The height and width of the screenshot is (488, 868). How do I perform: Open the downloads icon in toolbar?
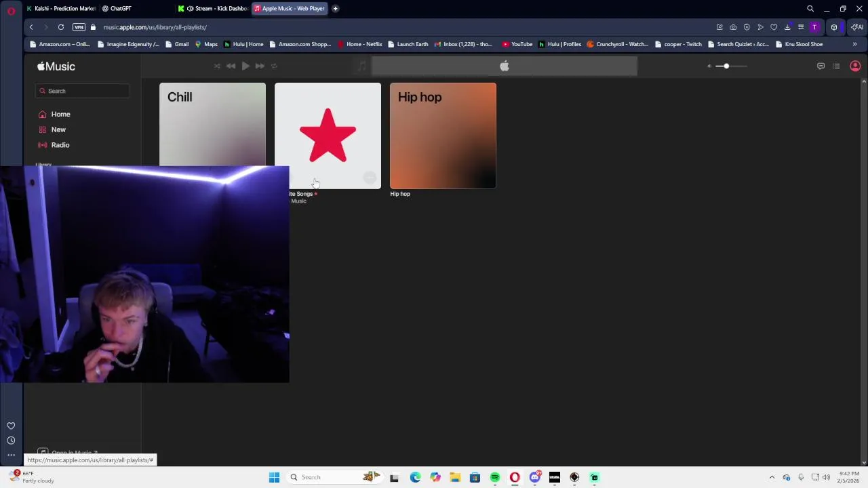787,27
